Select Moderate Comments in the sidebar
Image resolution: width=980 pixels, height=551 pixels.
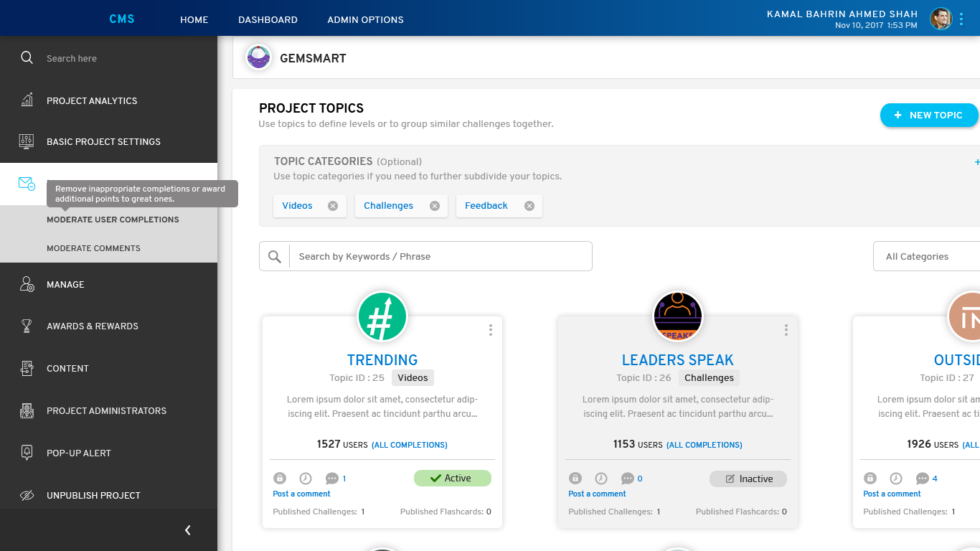pyautogui.click(x=93, y=248)
